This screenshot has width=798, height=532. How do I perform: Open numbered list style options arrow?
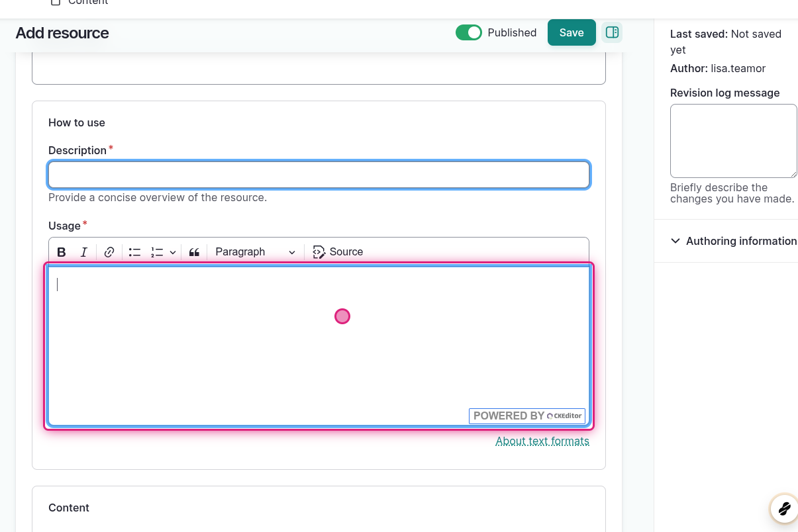pyautogui.click(x=173, y=252)
